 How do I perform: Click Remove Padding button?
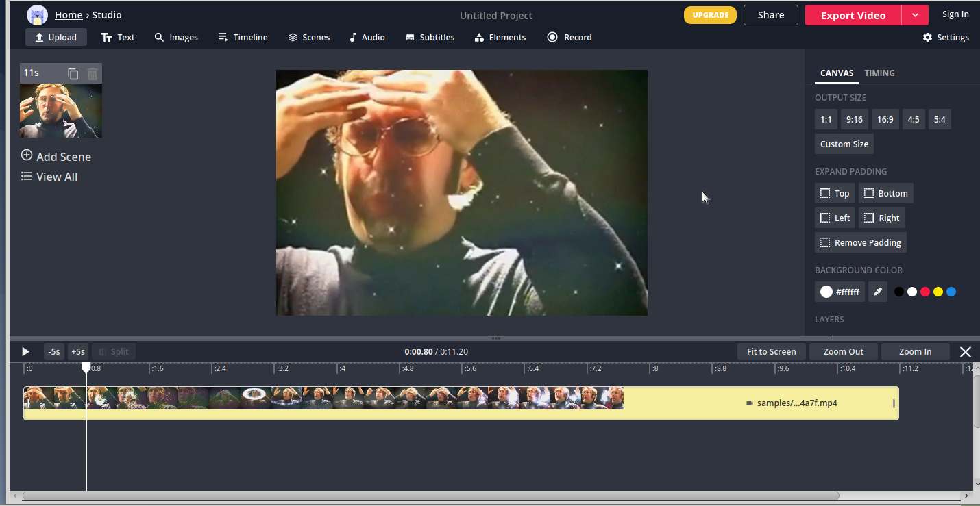[x=861, y=242]
